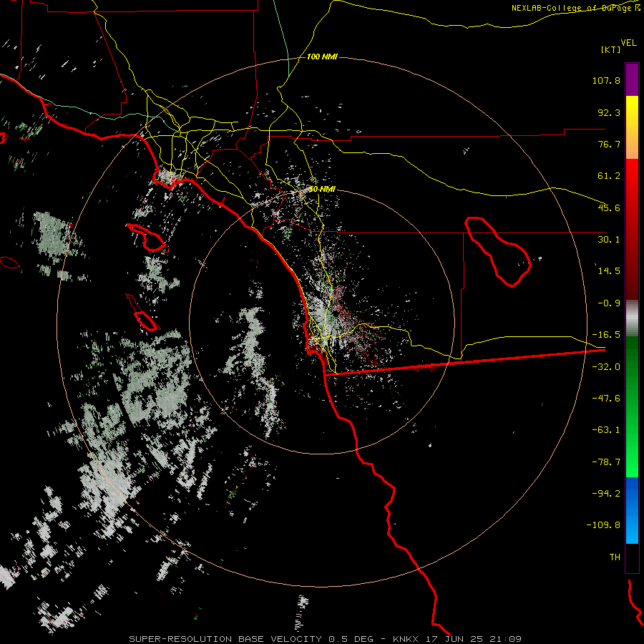The height and width of the screenshot is (644, 644).
Task: Click the 92.3 velocity scale value
Action: click(x=609, y=112)
